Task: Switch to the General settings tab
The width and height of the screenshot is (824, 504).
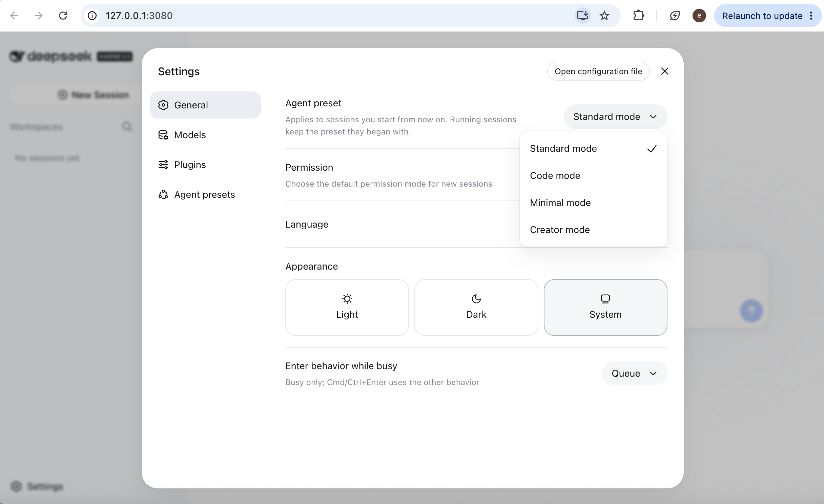Action: point(205,105)
